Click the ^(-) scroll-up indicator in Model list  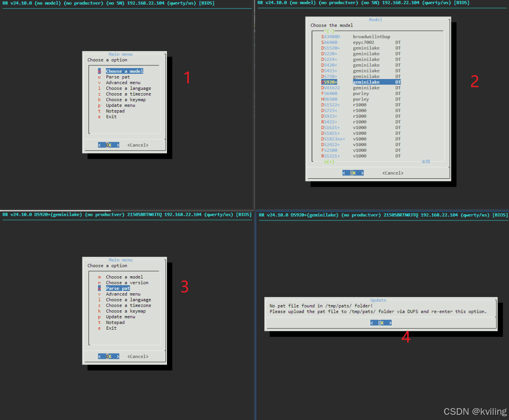(x=329, y=31)
